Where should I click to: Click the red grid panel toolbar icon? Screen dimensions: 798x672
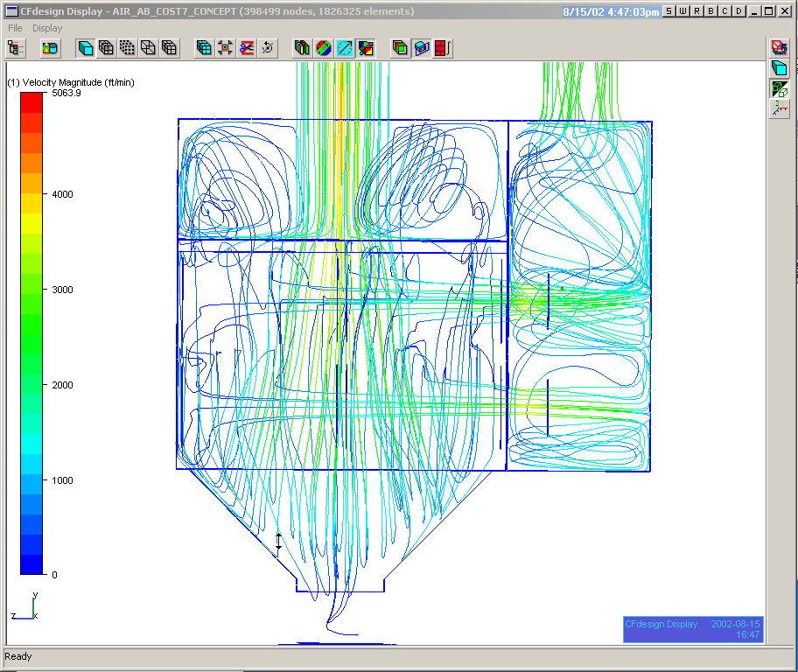pos(443,48)
